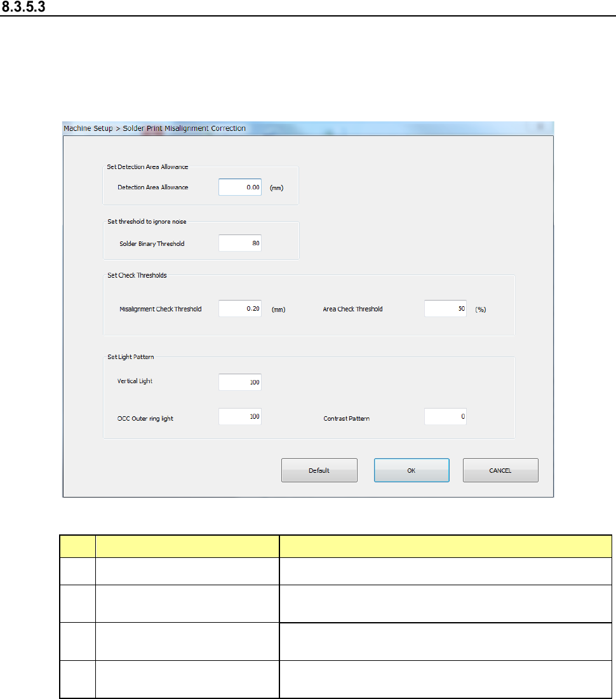This screenshot has height=699, width=616.
Task: Click the 'Solder Binary Threshold' label text
Action: tap(152, 244)
